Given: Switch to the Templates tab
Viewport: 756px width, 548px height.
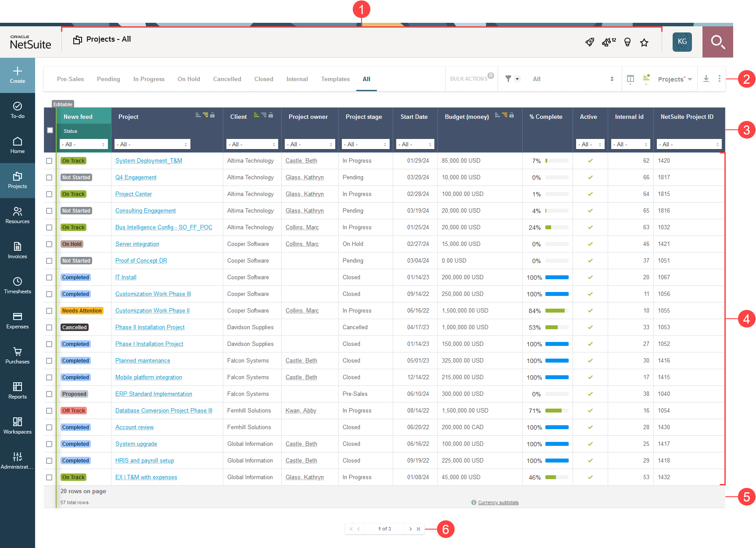Looking at the screenshot, I should [335, 79].
